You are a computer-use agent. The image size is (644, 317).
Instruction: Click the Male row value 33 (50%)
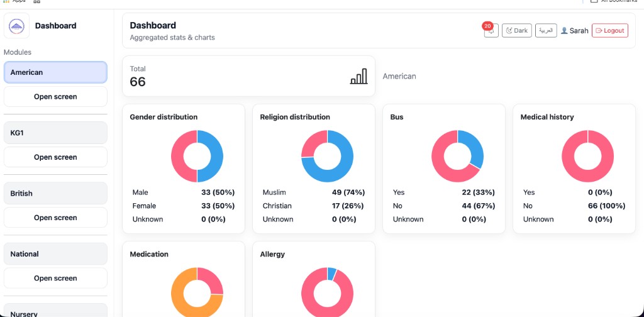[218, 192]
